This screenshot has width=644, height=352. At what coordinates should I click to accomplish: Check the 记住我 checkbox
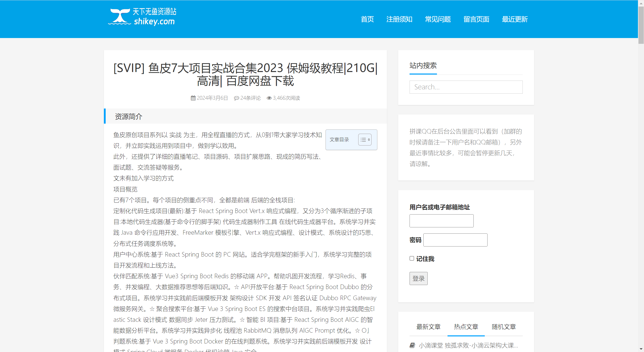[x=412, y=258]
